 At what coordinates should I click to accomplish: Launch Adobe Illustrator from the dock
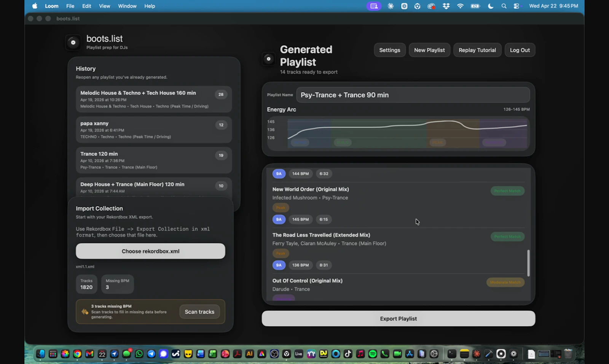[249, 354]
